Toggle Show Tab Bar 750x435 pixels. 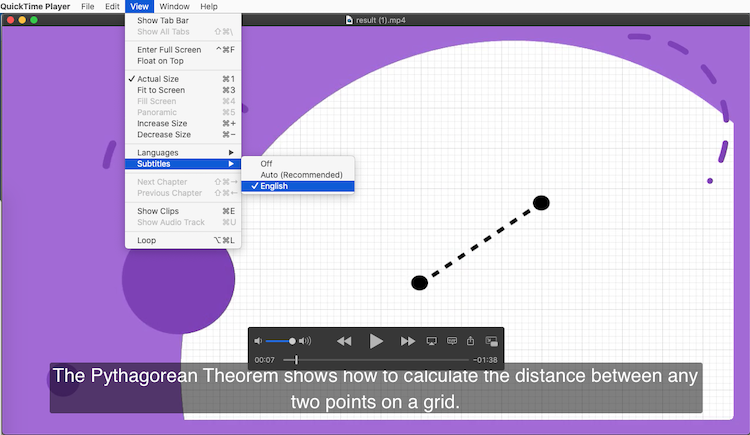(x=183, y=21)
